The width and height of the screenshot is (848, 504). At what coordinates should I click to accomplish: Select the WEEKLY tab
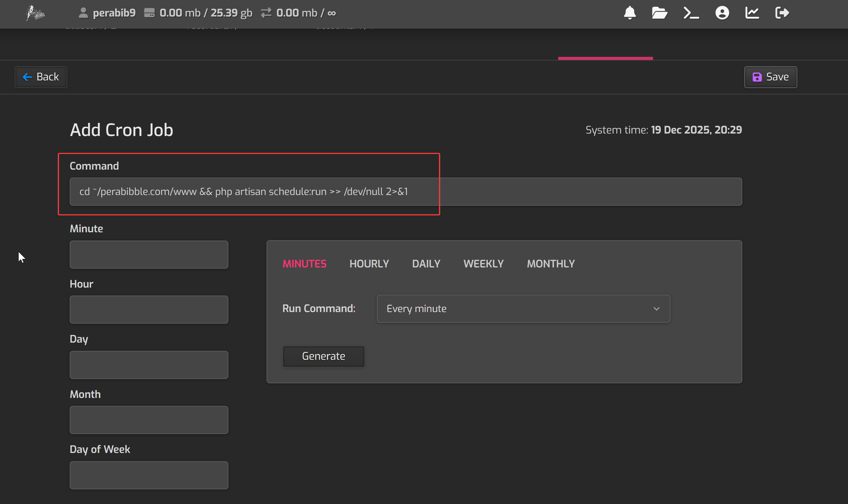(483, 263)
